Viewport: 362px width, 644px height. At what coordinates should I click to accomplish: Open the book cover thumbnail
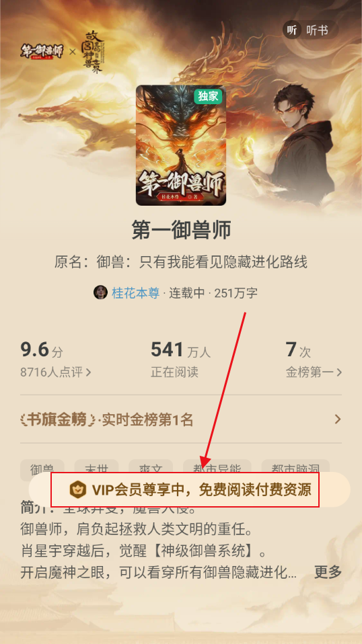pyautogui.click(x=181, y=145)
